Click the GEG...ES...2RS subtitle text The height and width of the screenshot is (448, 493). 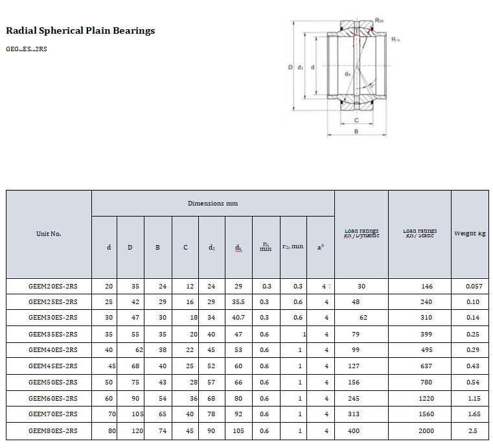pos(26,49)
